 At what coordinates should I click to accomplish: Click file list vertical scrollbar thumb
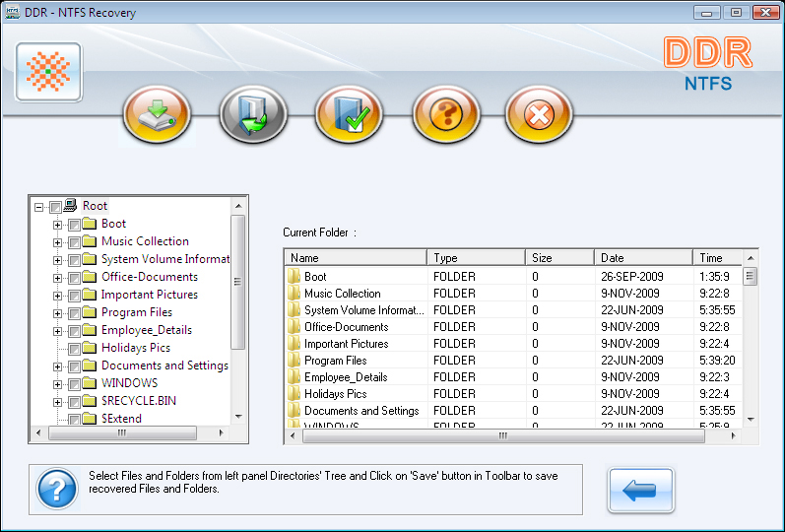(750, 276)
